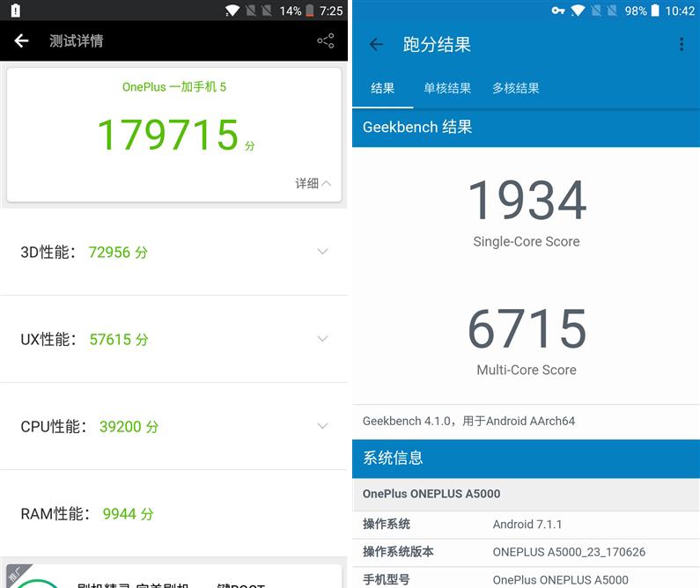Tap the Geekbench 结果 section header

coord(526,127)
